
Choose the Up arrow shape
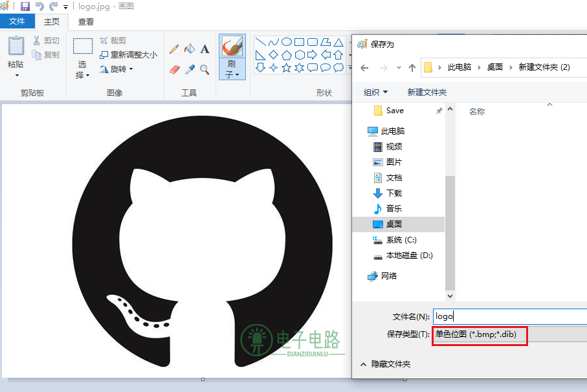(338, 55)
